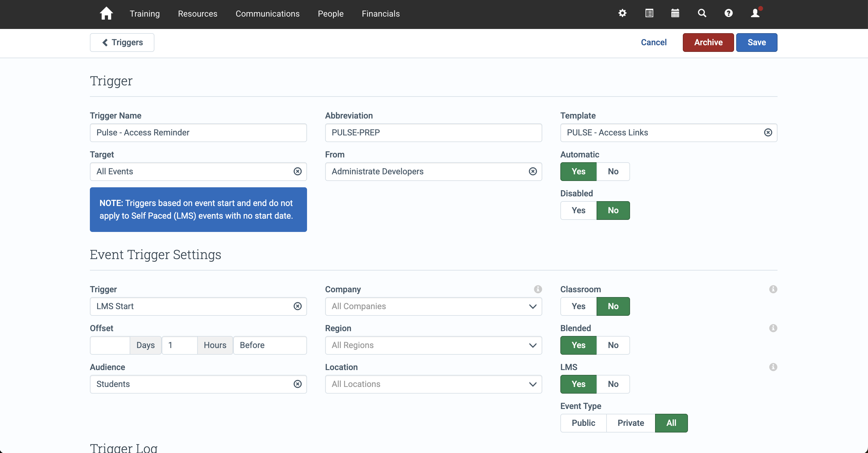The height and width of the screenshot is (453, 868).
Task: Set Classroom to Yes
Action: click(578, 306)
